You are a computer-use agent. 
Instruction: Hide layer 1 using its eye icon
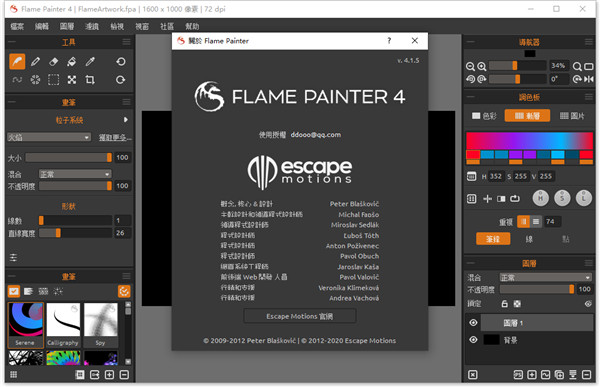[473, 323]
